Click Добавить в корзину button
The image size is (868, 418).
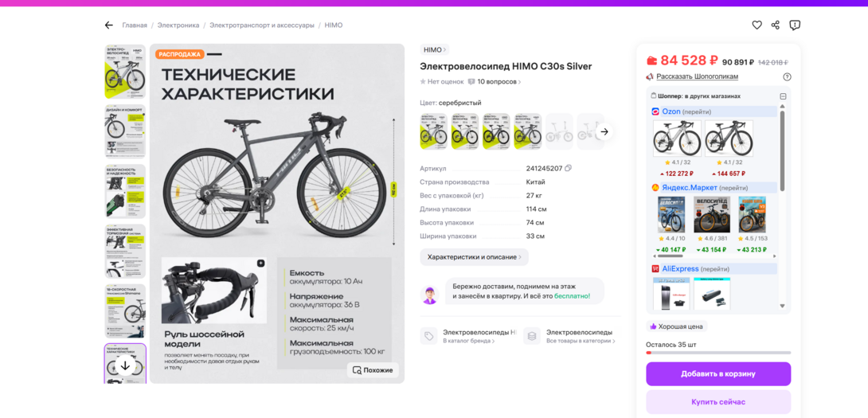(718, 374)
